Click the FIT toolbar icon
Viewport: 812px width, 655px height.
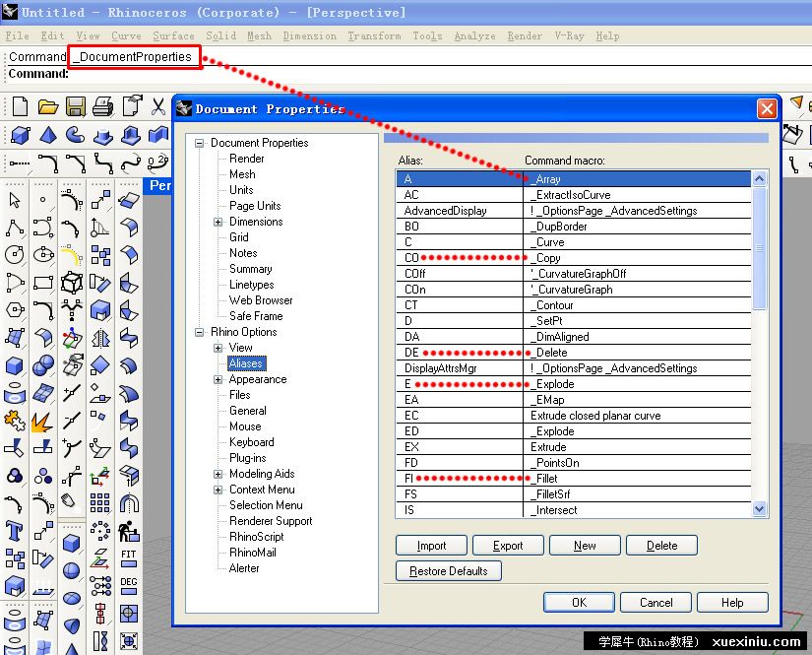coord(128,558)
